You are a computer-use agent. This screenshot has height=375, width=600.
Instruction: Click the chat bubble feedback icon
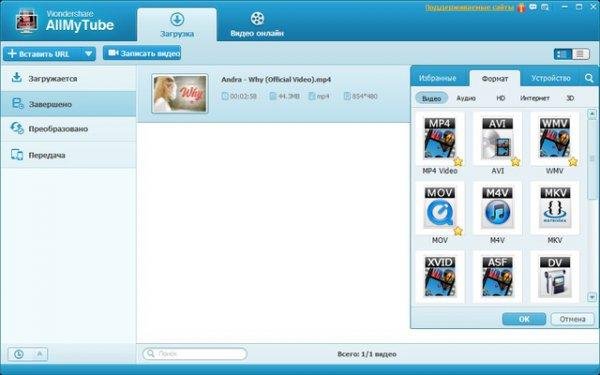(533, 7)
